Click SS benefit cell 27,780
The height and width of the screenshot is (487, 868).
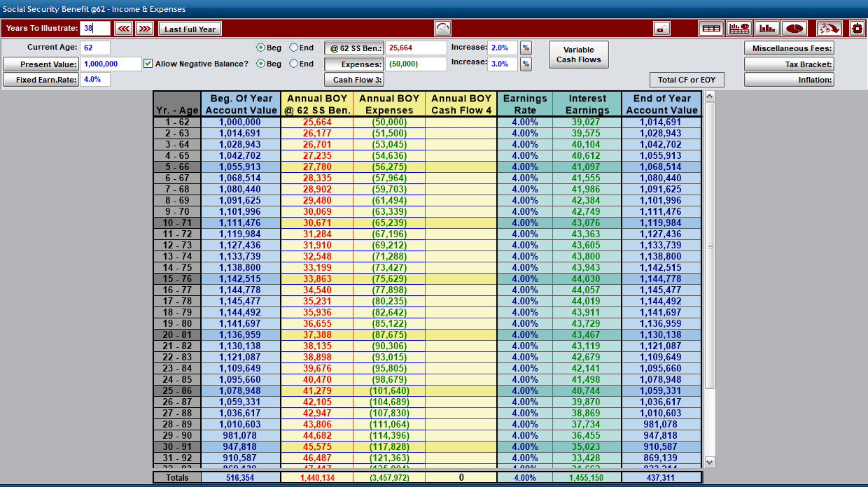point(318,167)
